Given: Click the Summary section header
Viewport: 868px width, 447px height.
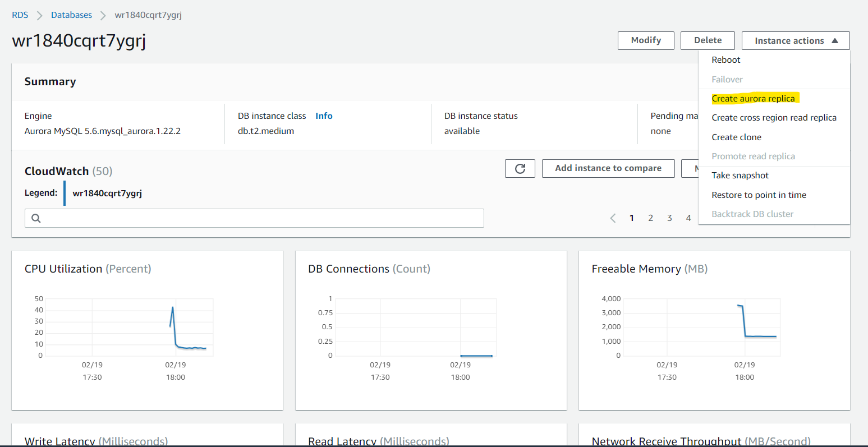Looking at the screenshot, I should 50,82.
